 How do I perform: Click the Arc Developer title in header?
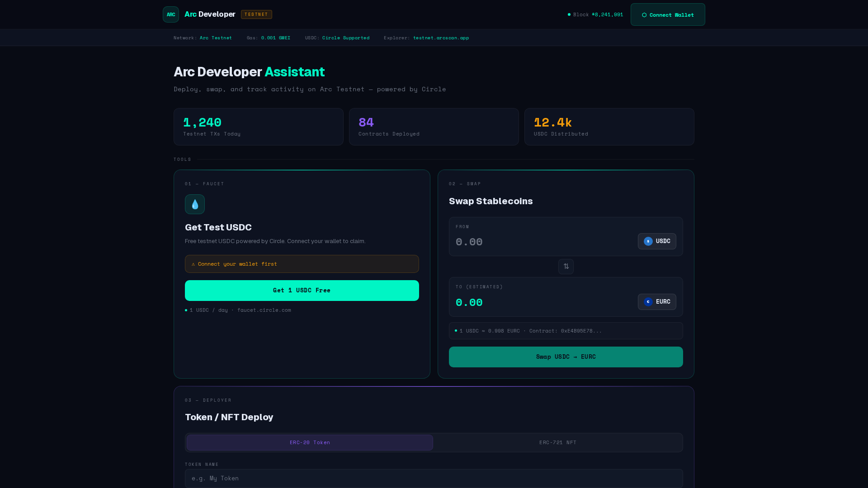(210, 14)
